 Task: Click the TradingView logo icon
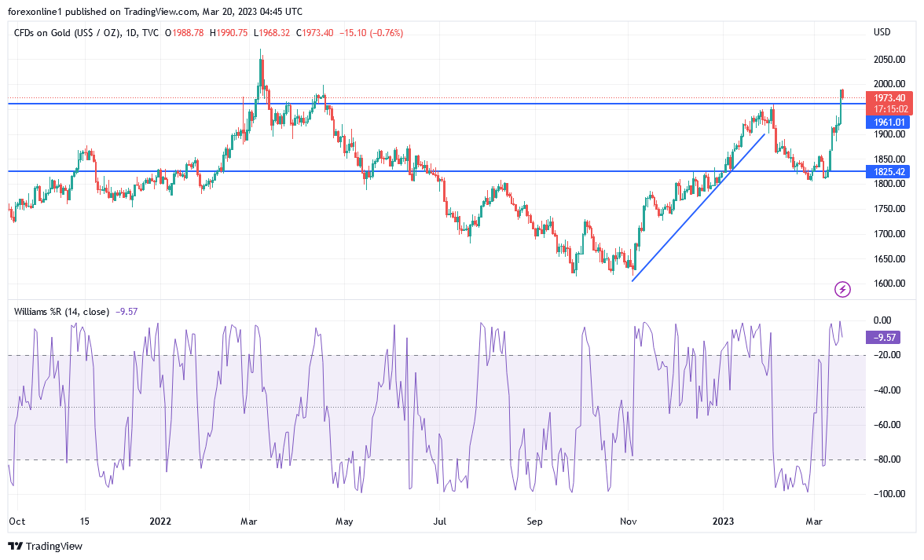(16, 546)
